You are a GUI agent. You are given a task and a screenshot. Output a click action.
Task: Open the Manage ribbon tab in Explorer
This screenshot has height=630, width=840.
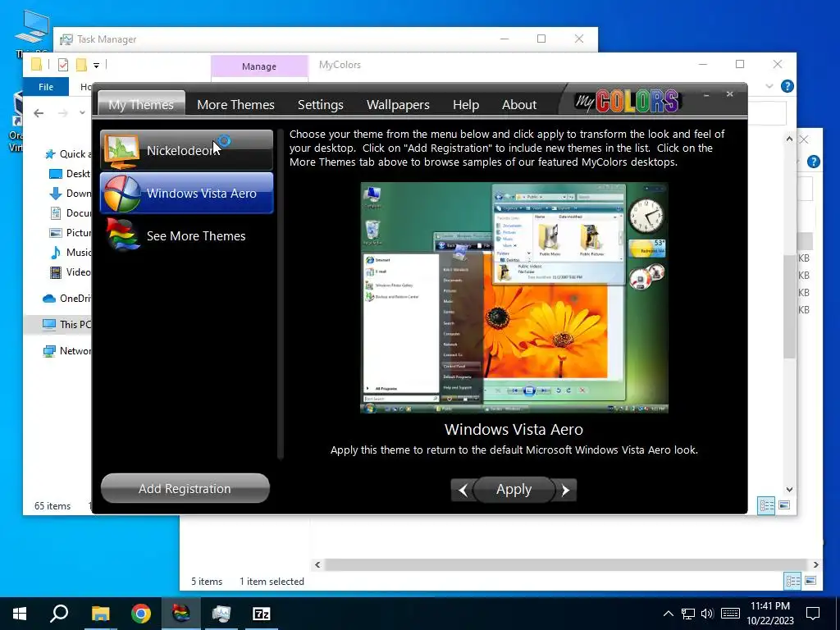point(259,66)
